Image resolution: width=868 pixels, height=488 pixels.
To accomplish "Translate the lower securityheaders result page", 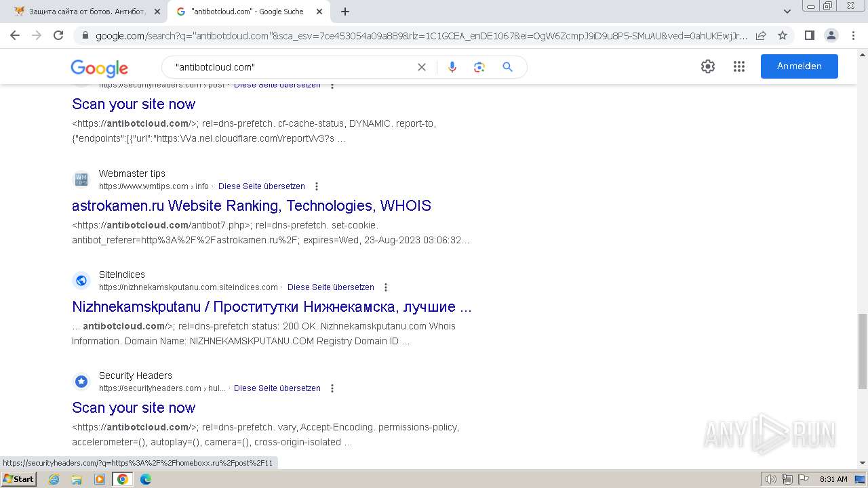I will pos(277,388).
